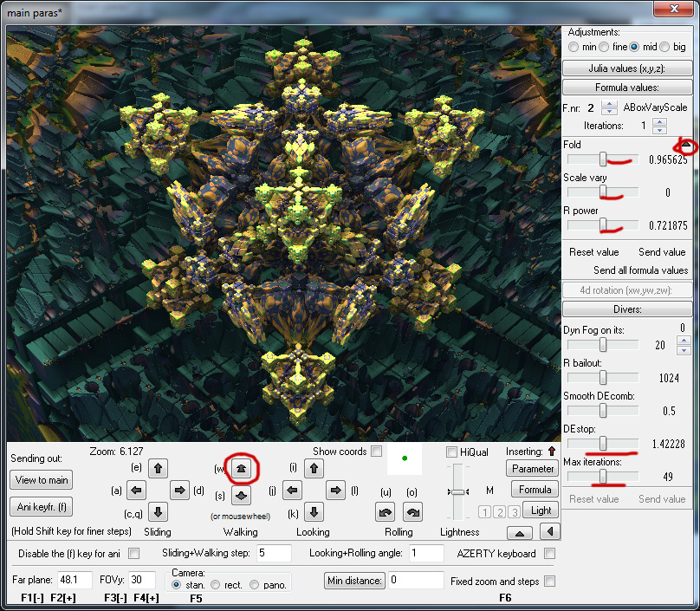
Task: Increase F.nr with the stepper up arrow
Action: (609, 104)
